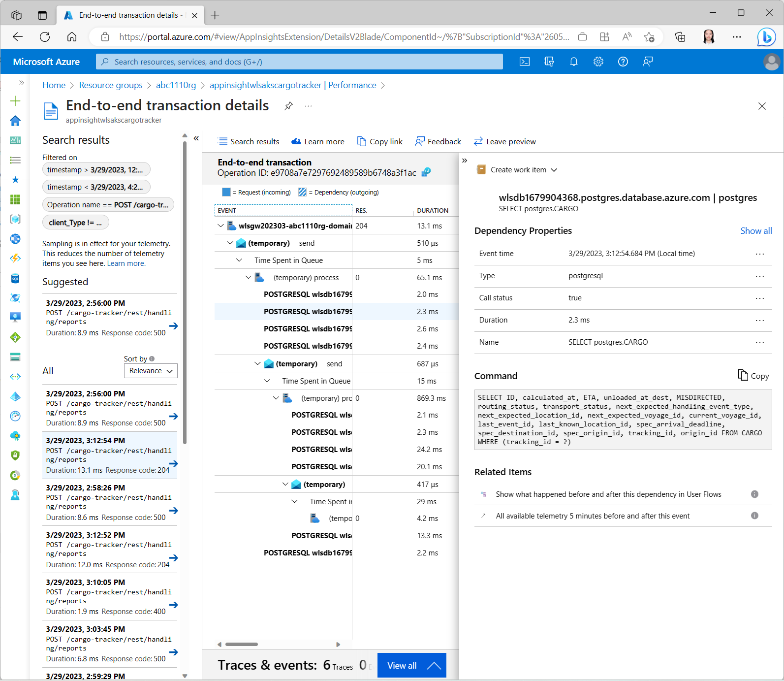Viewport: 784px width, 681px height.
Task: Open Azure portal settings gear
Action: tap(598, 62)
